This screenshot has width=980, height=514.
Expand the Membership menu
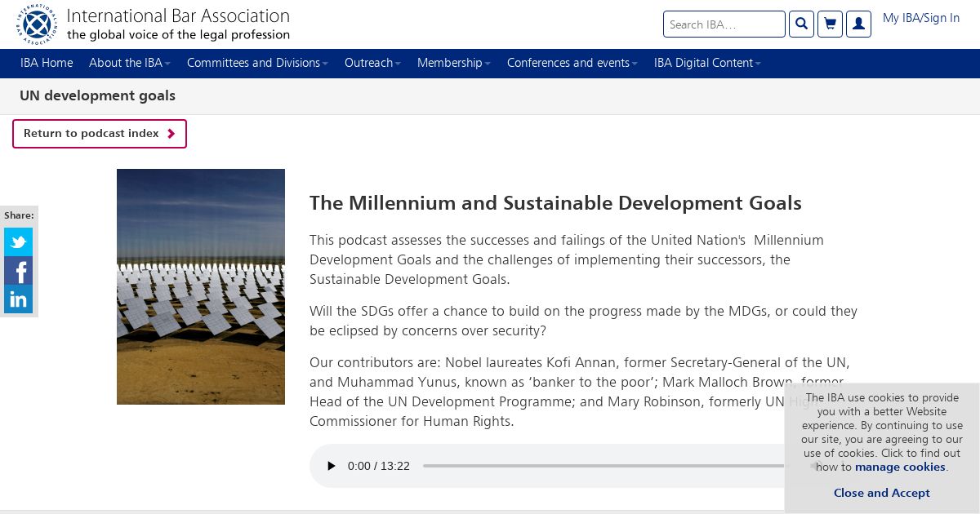454,63
